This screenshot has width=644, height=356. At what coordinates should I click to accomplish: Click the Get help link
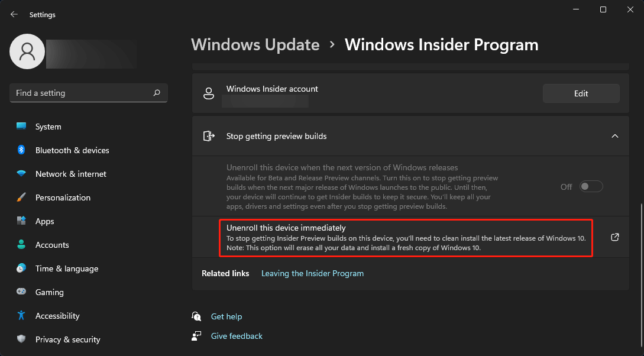(226, 316)
